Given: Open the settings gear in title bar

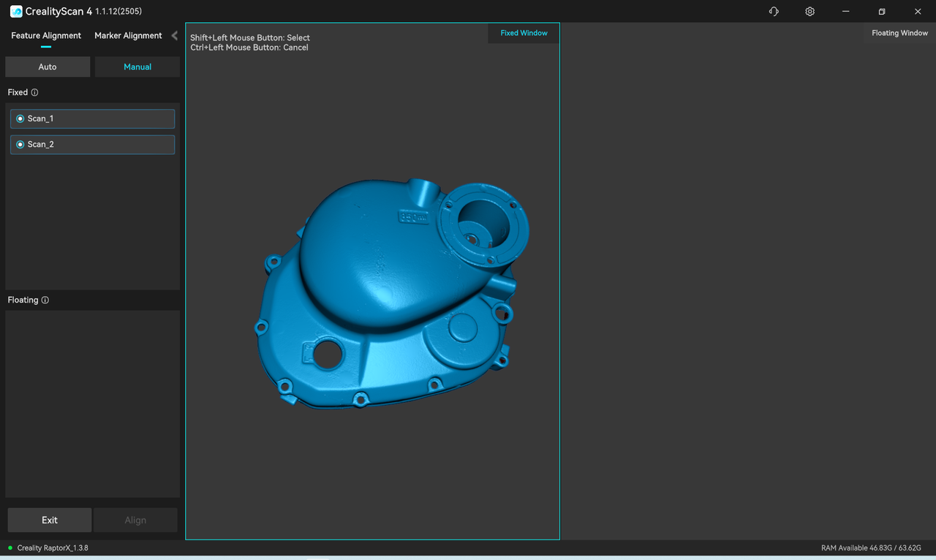Looking at the screenshot, I should tap(809, 12).
